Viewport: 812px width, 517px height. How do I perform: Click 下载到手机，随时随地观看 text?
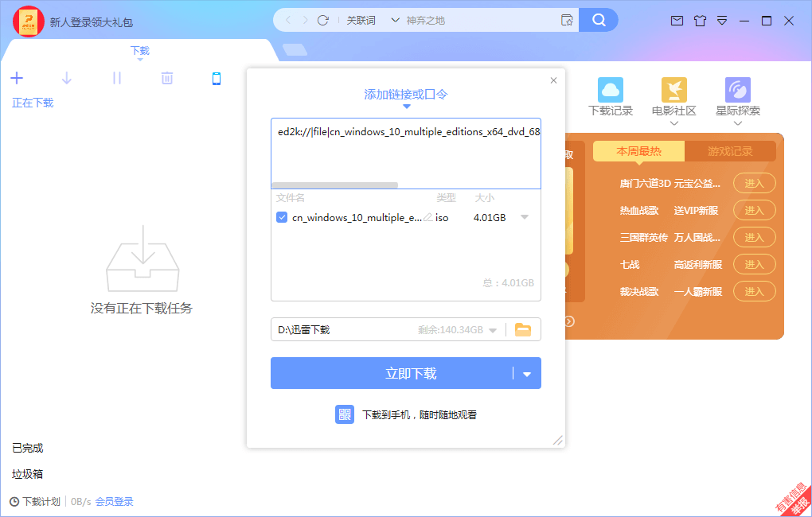tap(420, 415)
